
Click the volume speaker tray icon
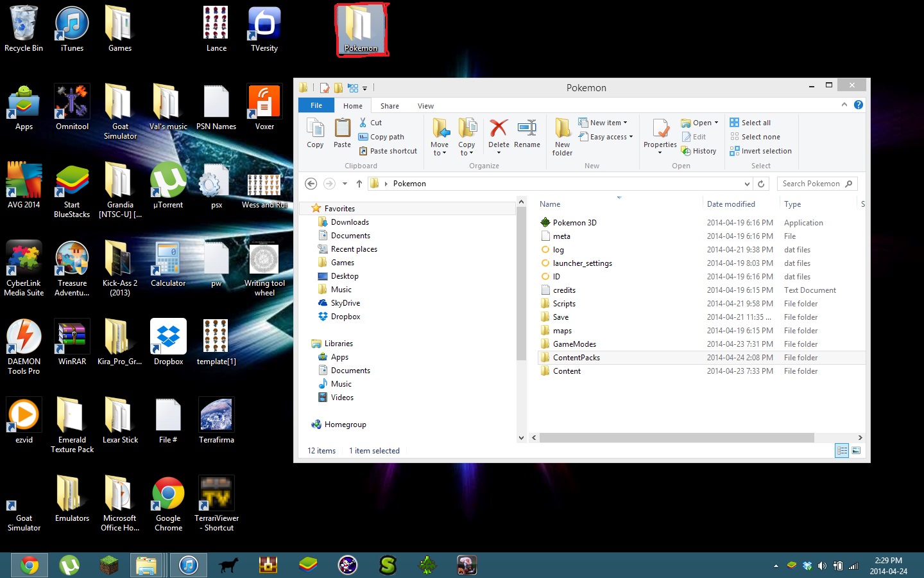coord(822,566)
